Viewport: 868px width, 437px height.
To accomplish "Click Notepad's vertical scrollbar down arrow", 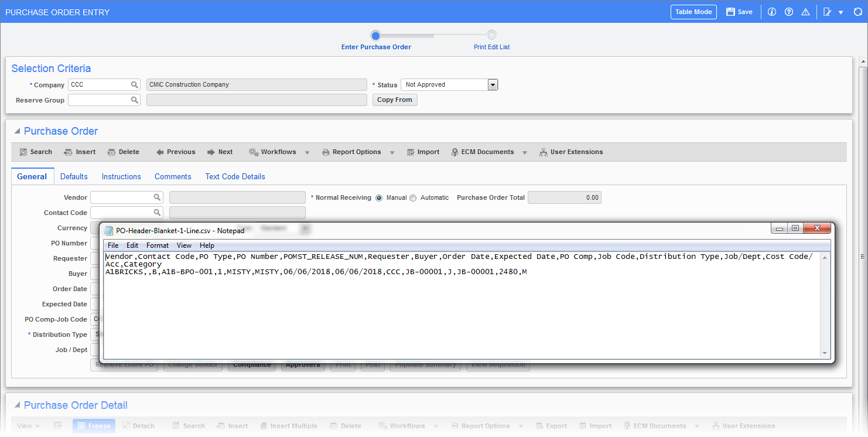I will point(825,353).
